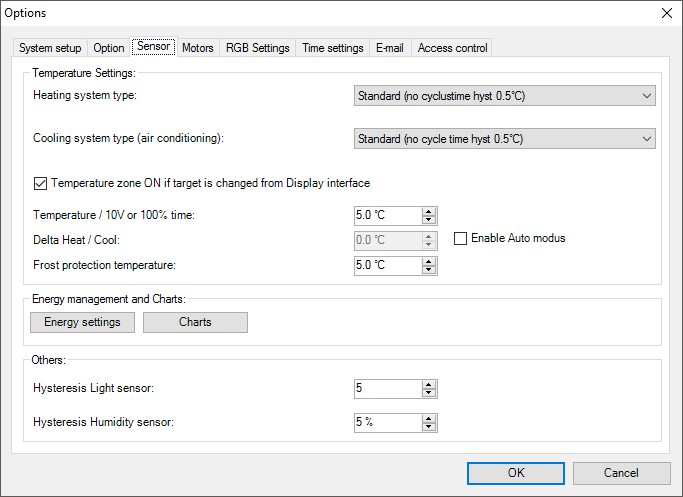Click inside the Hysteresis Humidity sensor field
Image resolution: width=683 pixels, height=497 pixels.
click(387, 422)
